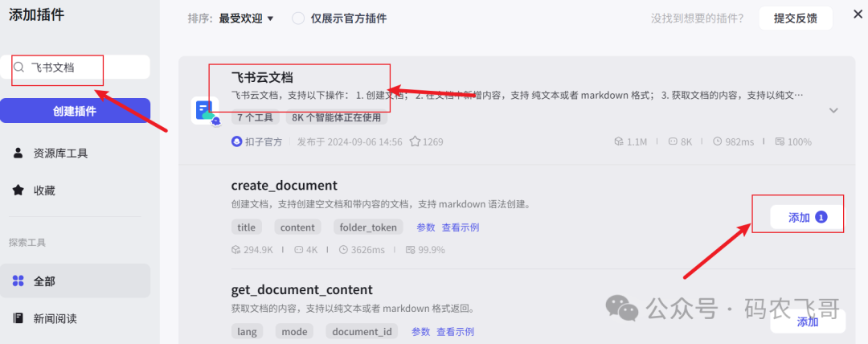Image resolution: width=868 pixels, height=344 pixels.
Task: Click the 探索工具 section label
Action: click(x=27, y=242)
